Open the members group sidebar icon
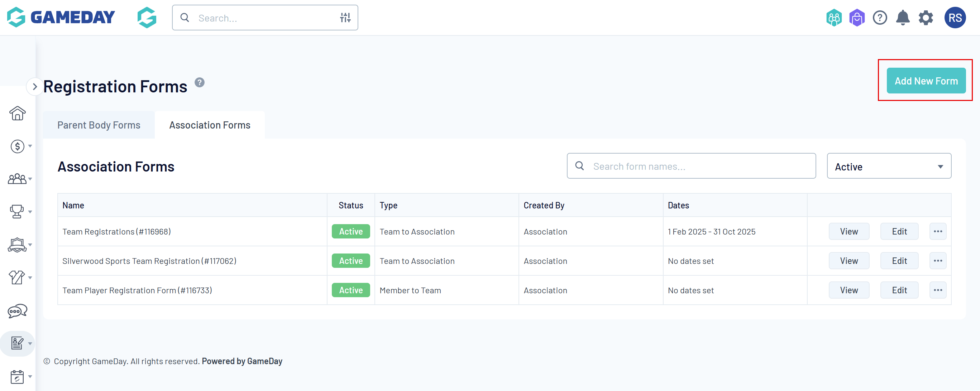This screenshot has height=391, width=980. click(17, 179)
